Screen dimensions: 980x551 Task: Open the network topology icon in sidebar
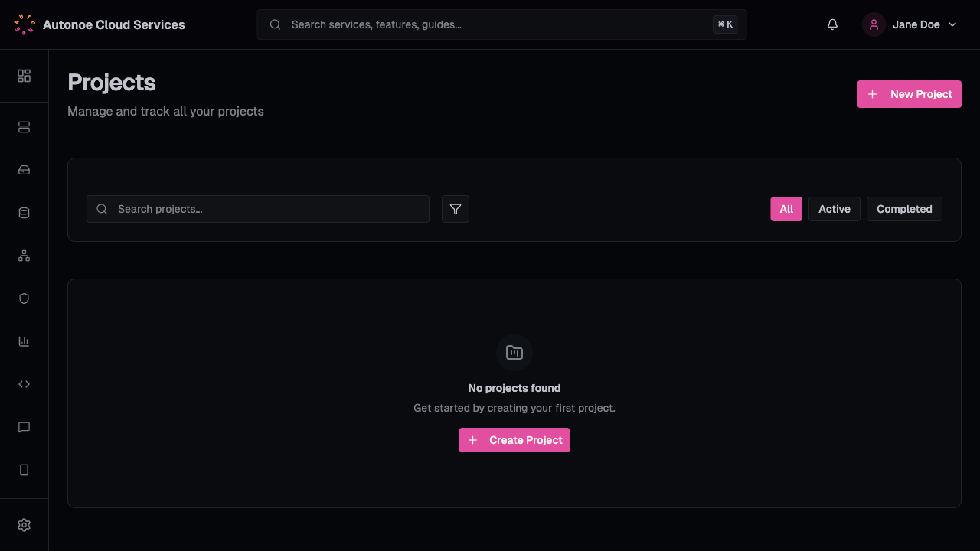tap(24, 256)
